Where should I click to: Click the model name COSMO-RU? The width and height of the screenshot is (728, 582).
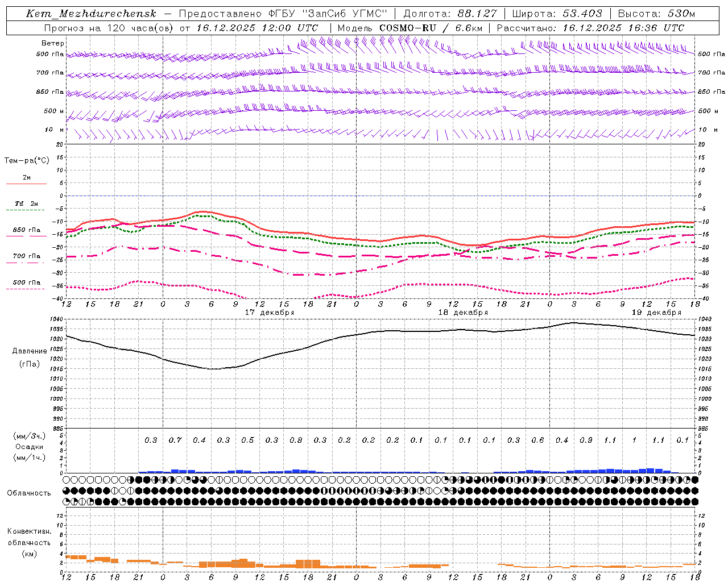(x=408, y=28)
